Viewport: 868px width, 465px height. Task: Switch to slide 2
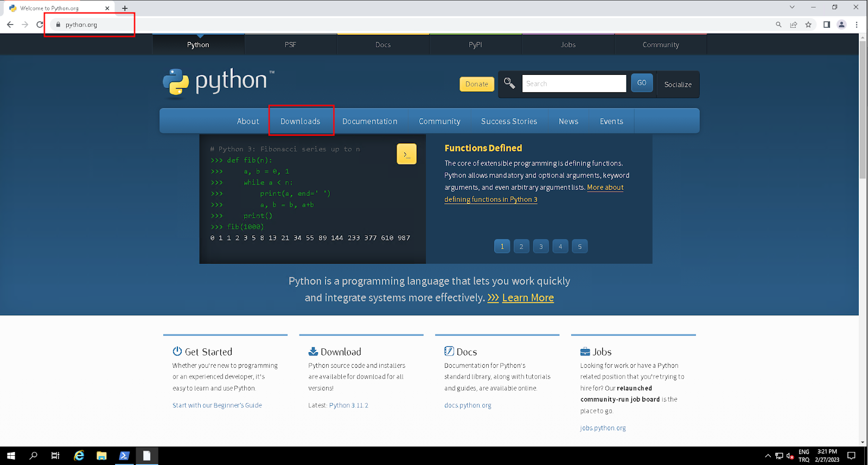(521, 246)
